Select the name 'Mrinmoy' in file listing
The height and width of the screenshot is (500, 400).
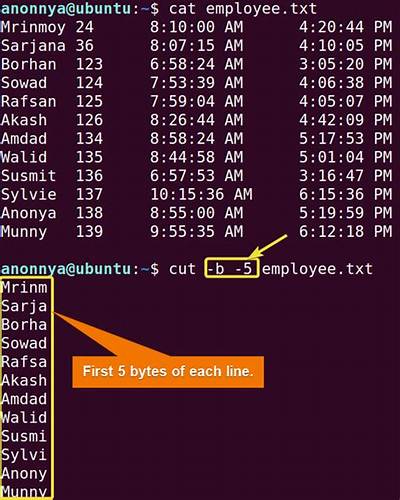(x=33, y=27)
